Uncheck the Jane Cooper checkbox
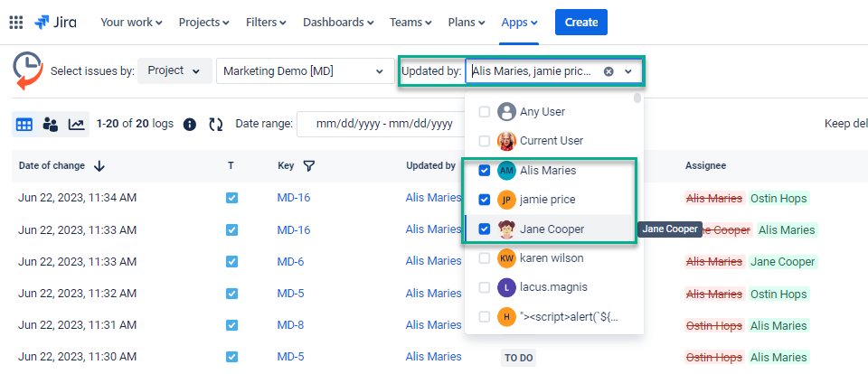This screenshot has height=374, width=868. pos(484,229)
